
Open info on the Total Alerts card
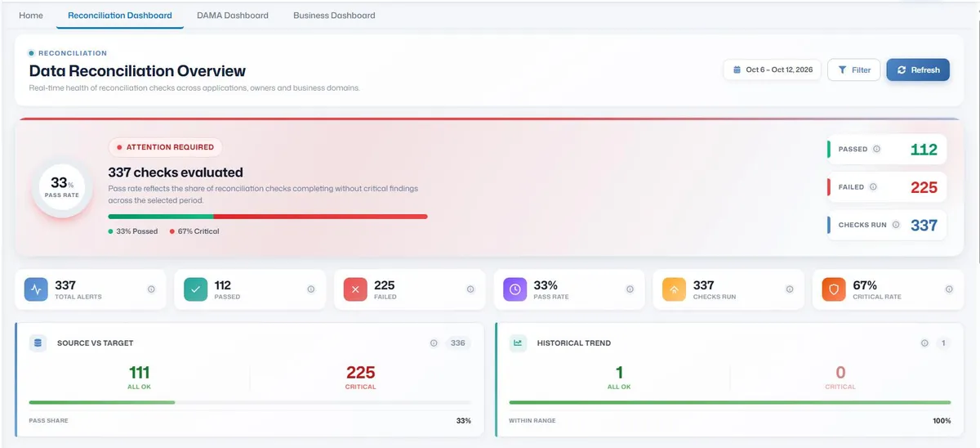[151, 289]
